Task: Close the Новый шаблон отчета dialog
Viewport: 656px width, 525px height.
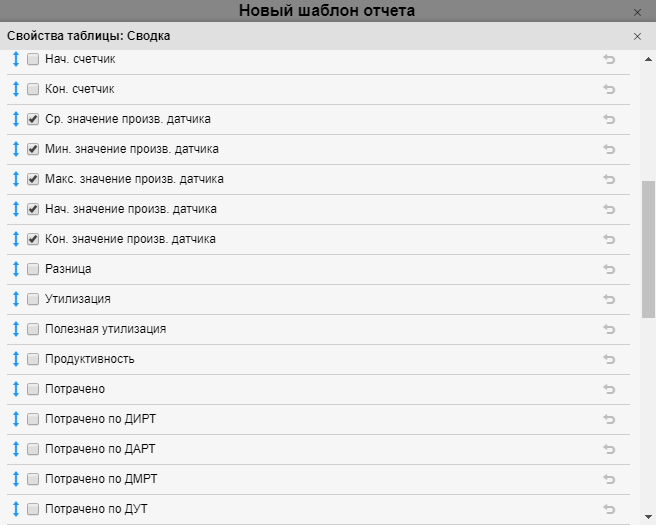Action: [x=638, y=12]
